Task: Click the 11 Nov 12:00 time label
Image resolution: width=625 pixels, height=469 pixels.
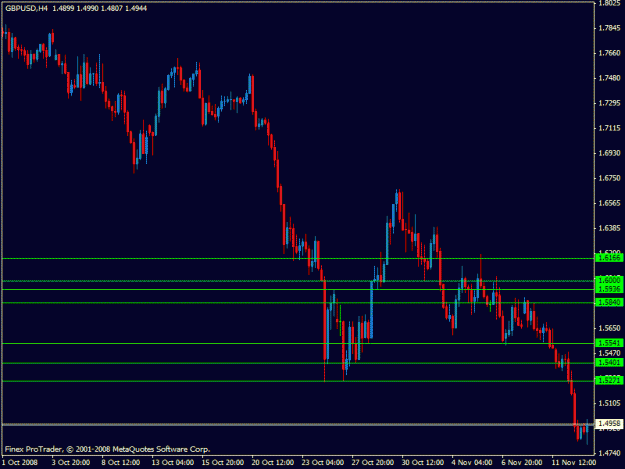Action: (x=574, y=462)
